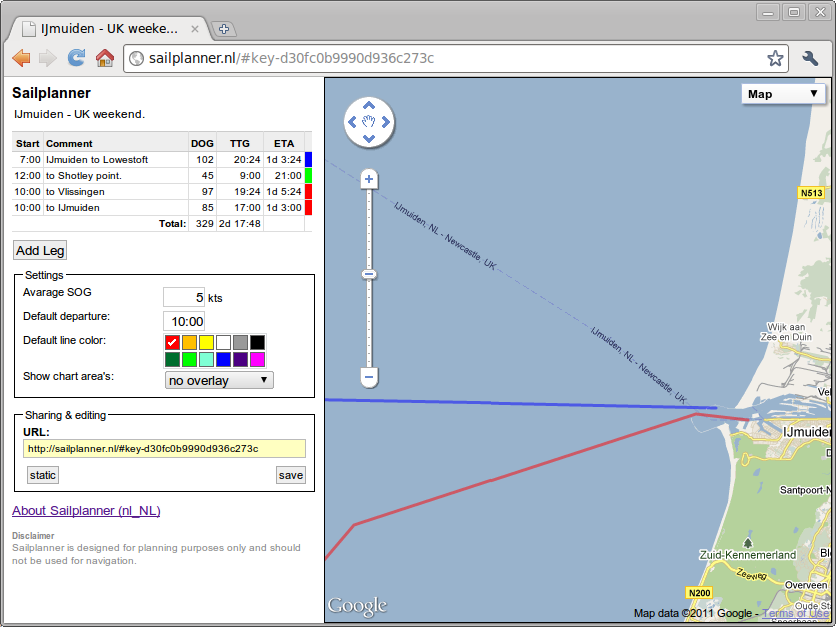The height and width of the screenshot is (627, 836).
Task: Click the browser back arrow
Action: tap(21, 58)
